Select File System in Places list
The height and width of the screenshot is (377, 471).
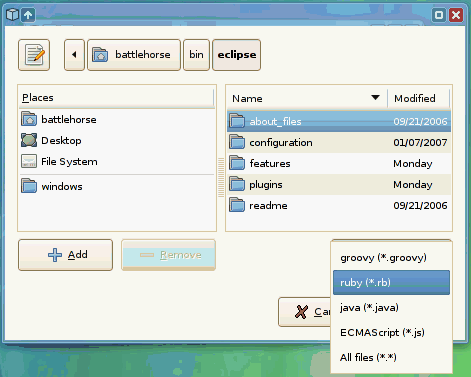117,161
